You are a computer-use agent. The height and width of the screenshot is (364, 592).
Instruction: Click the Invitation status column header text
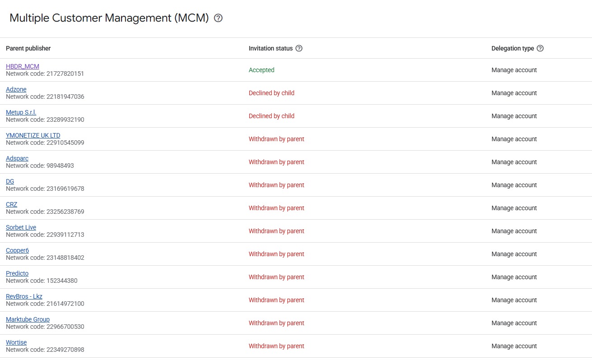click(270, 48)
